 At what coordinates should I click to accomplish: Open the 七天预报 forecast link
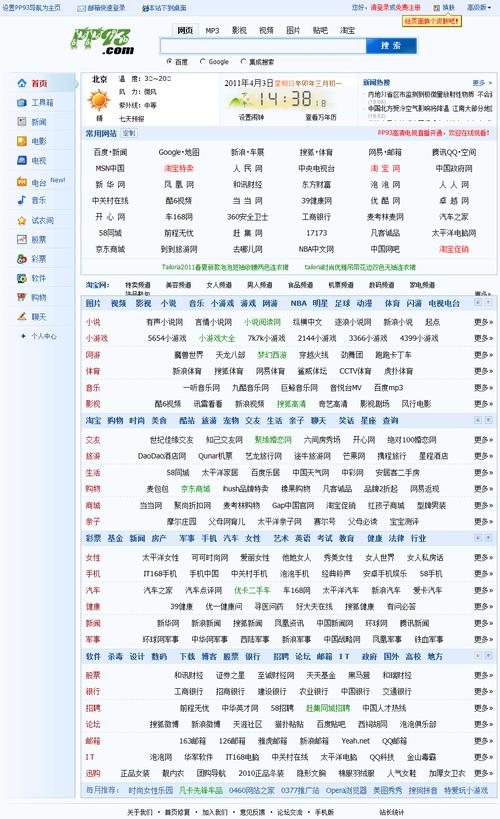click(x=131, y=119)
